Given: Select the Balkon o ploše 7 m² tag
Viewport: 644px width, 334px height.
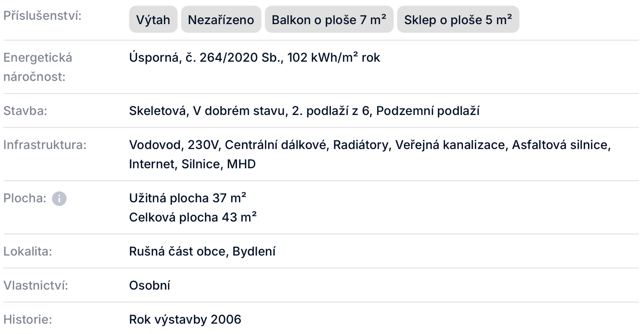Looking at the screenshot, I should coord(329,20).
